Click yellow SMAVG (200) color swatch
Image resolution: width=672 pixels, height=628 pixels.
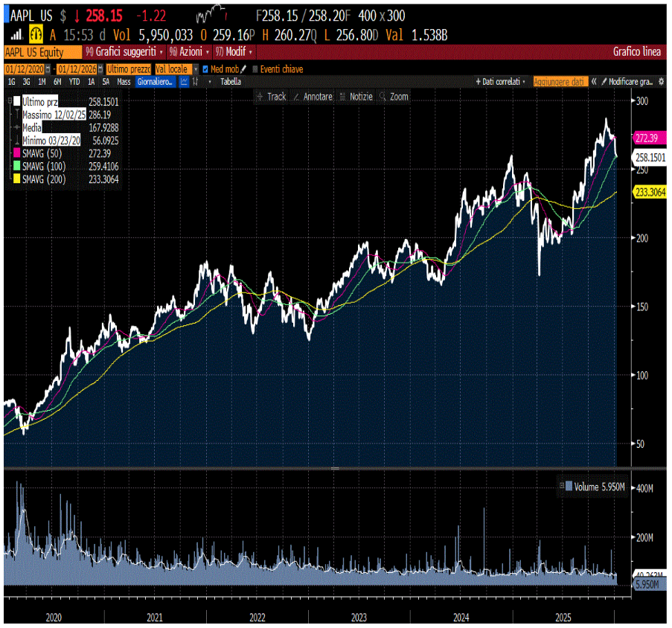[16, 179]
